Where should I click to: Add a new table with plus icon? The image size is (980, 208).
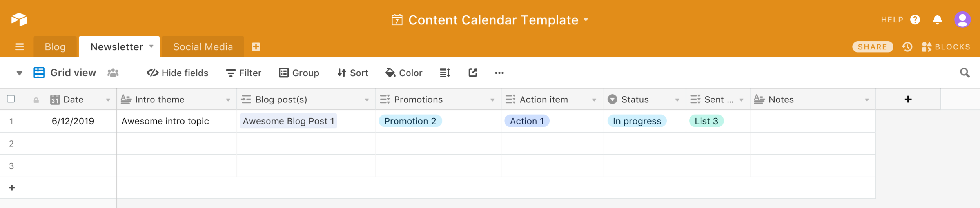[256, 47]
